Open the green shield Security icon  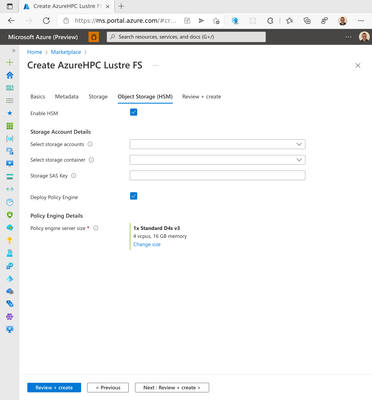click(10, 215)
